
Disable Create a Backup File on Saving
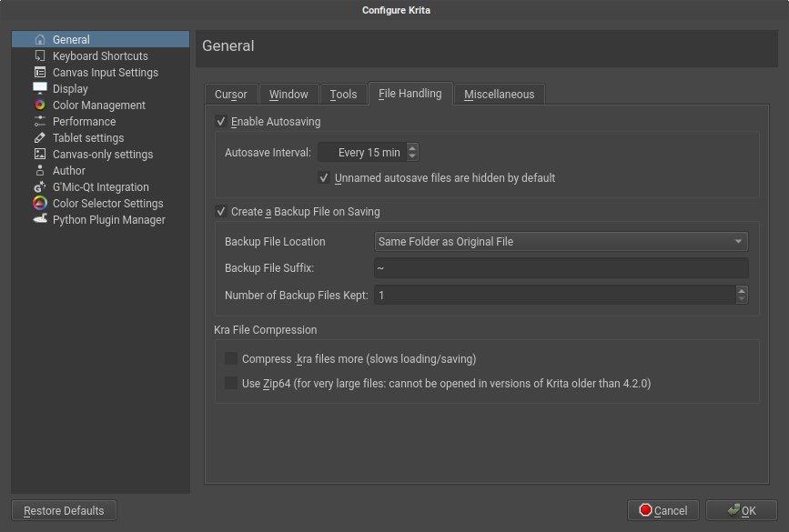[x=220, y=211]
